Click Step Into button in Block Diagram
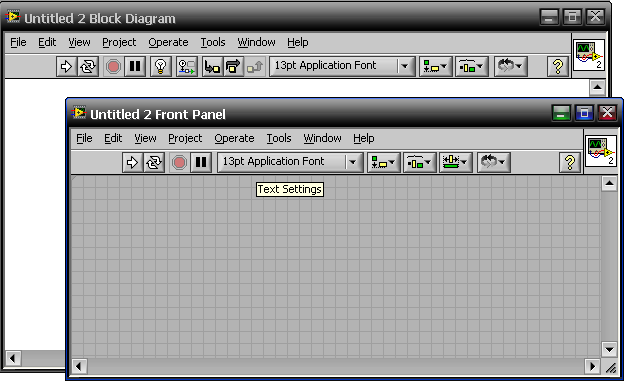Image resolution: width=626 pixels, height=381 pixels. [212, 66]
